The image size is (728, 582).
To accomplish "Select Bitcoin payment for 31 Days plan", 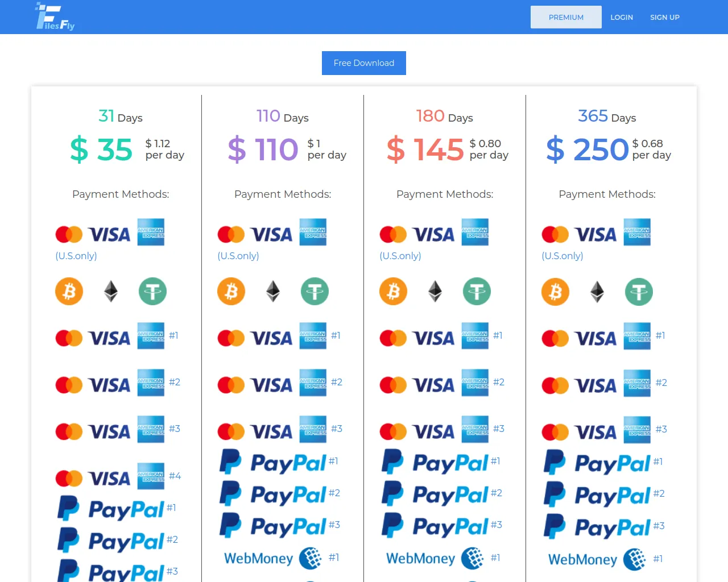I will click(69, 292).
